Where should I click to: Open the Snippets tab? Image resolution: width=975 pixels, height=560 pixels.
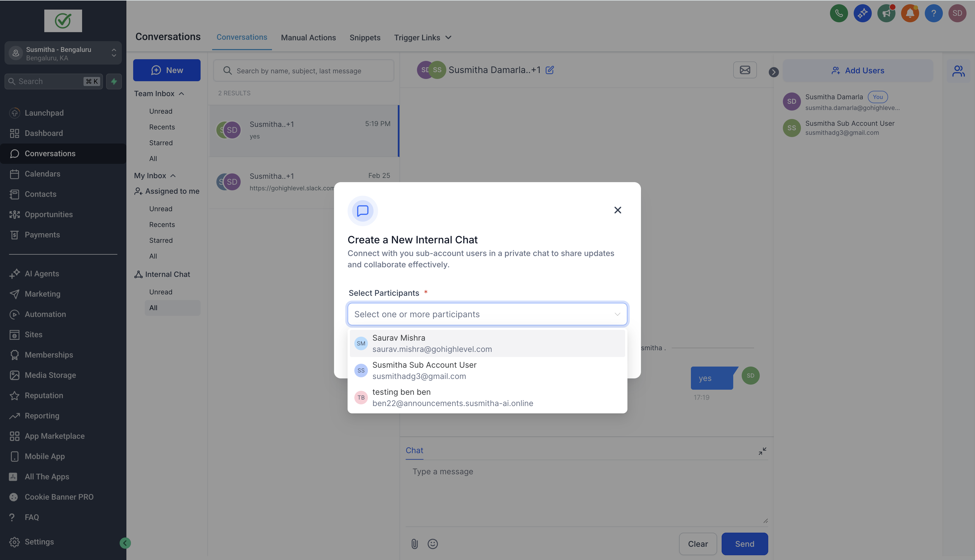pos(365,37)
